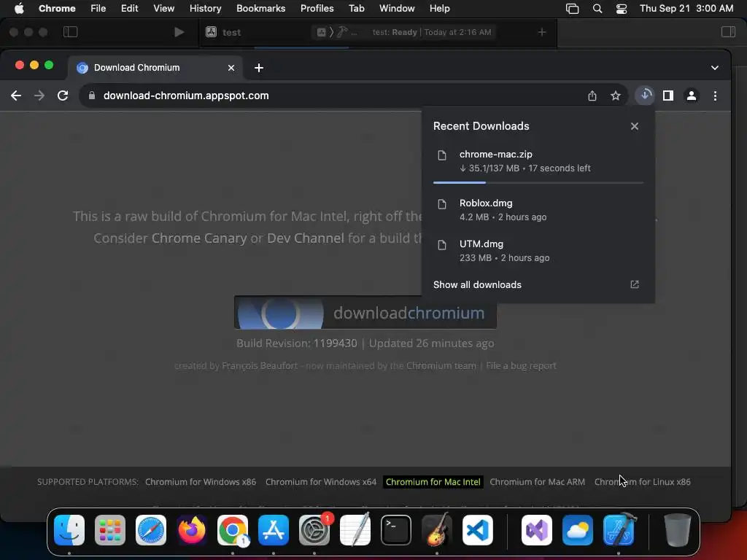
Task: Select Chromium for Windows x64
Action: pos(321,482)
